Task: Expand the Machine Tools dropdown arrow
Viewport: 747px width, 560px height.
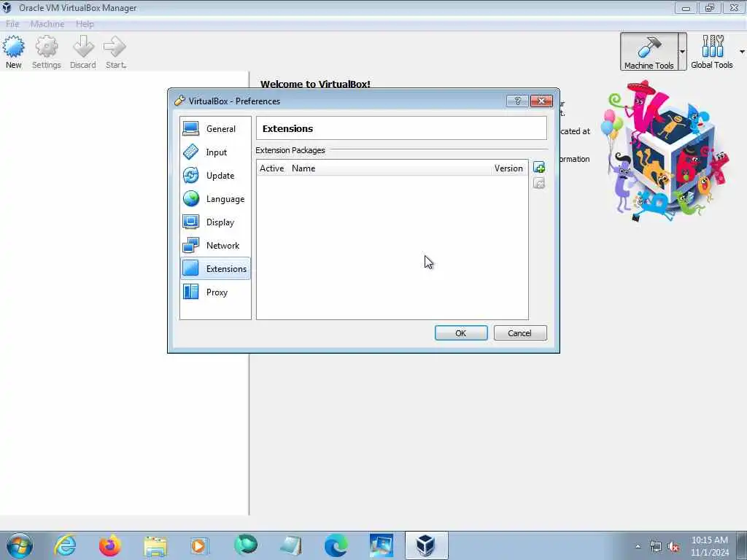Action: [682, 52]
